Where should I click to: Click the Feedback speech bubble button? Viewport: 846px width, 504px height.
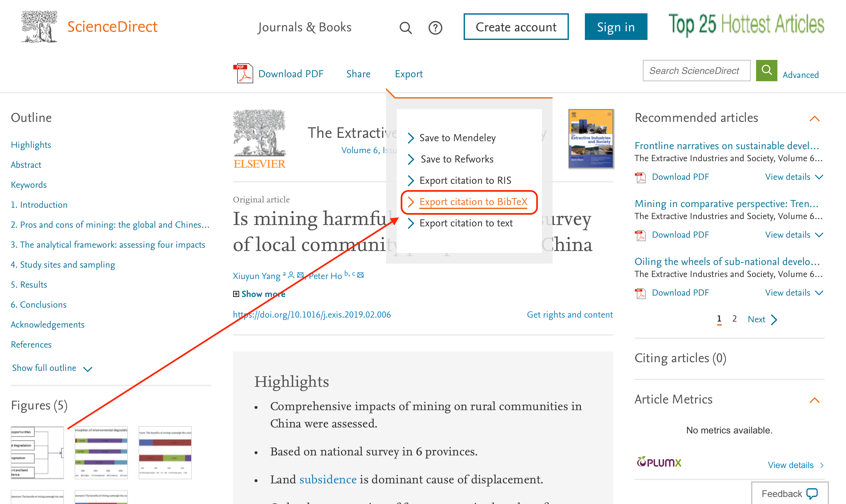pyautogui.click(x=790, y=493)
